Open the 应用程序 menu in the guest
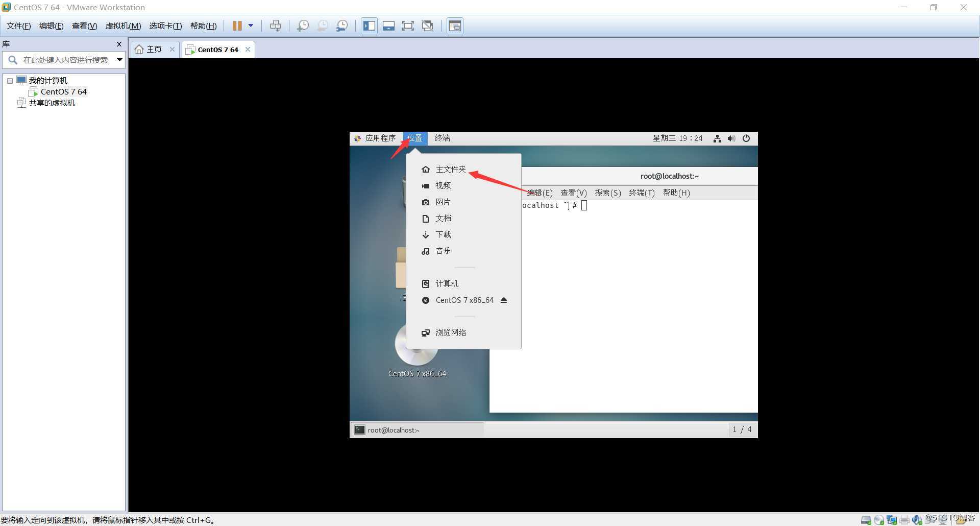Screen dimensions: 980x526 click(x=375, y=138)
